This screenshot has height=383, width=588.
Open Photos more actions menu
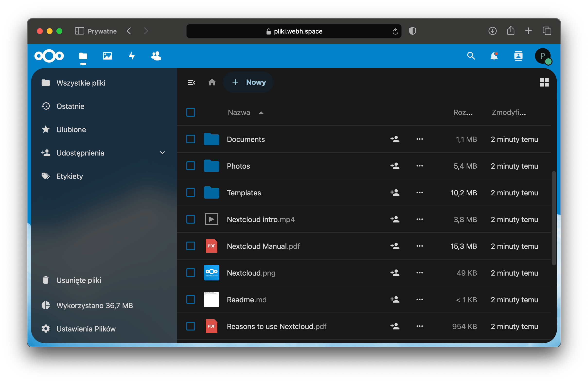419,166
